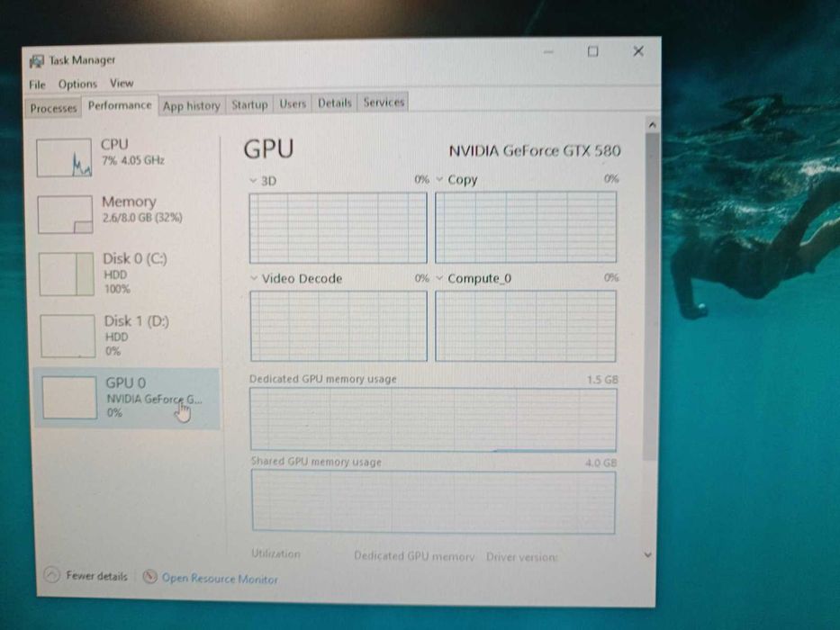840x630 pixels.
Task: Select the CPU usage mini graph
Action: [64, 157]
